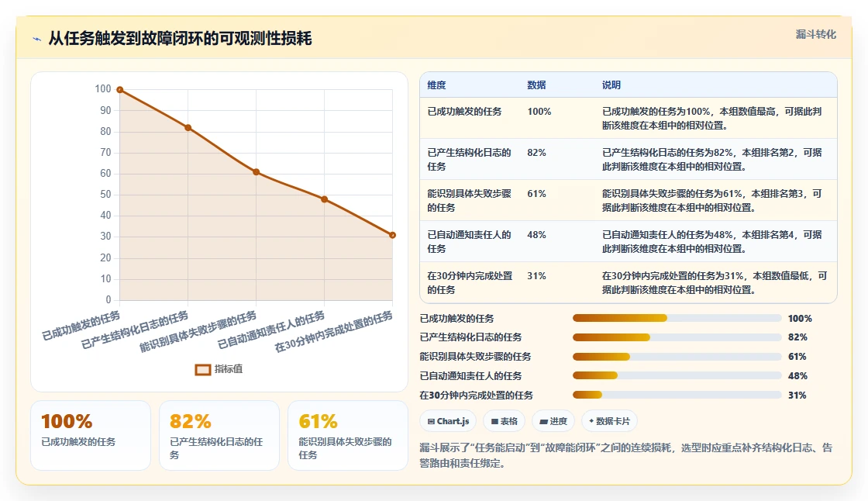Click the 在30分钟内完成处置的任务 progress bar
This screenshot has height=501, width=868.
click(x=677, y=396)
